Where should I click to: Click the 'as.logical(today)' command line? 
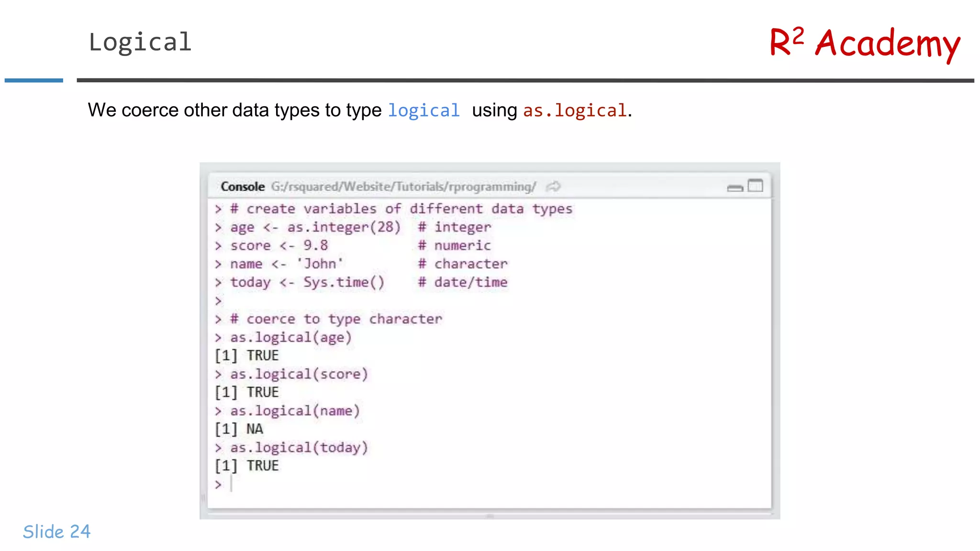[299, 448]
